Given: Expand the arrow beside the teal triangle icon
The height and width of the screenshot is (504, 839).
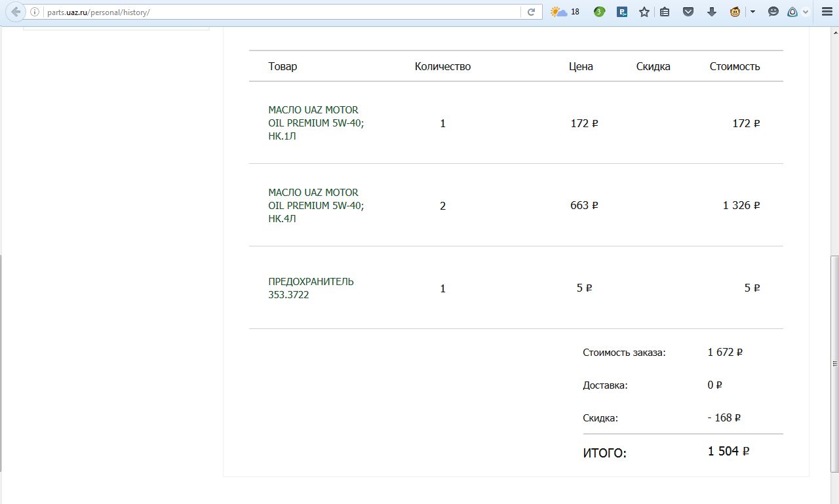Looking at the screenshot, I should pos(806,12).
